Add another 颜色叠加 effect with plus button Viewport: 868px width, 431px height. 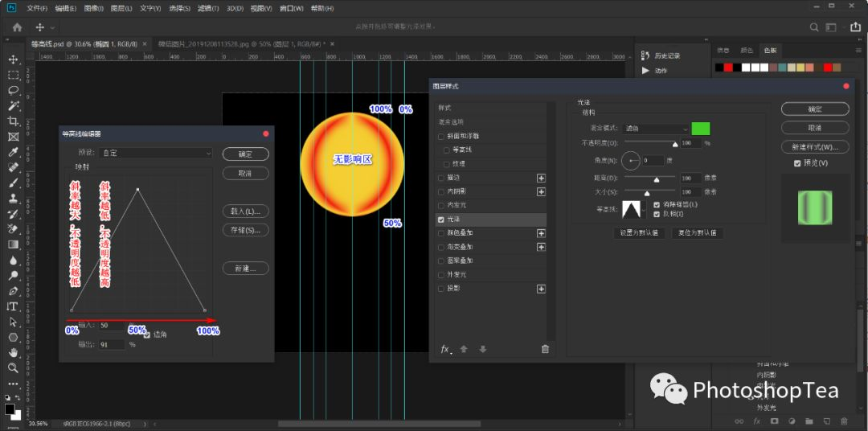[541, 233]
